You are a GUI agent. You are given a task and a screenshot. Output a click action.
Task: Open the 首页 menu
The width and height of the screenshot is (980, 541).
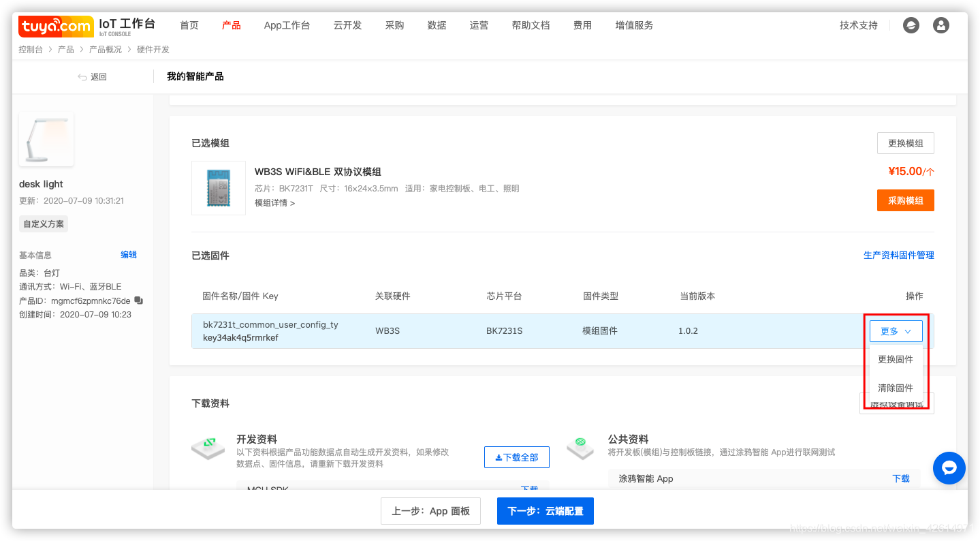[189, 25]
